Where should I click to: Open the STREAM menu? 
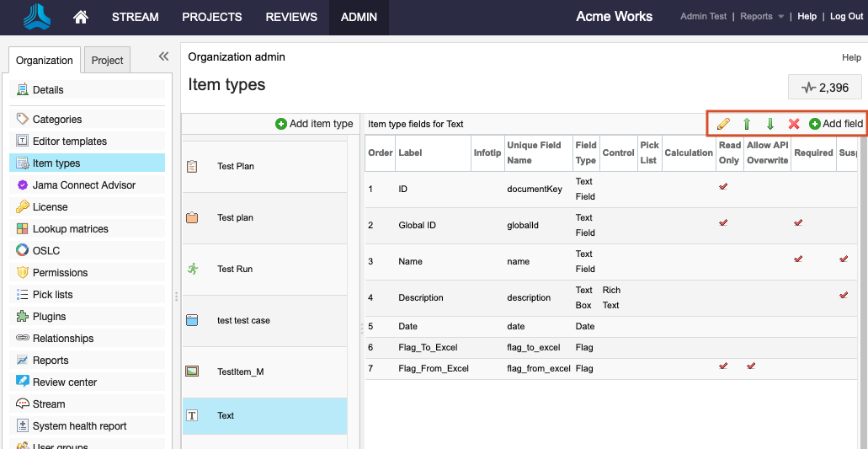pyautogui.click(x=135, y=17)
